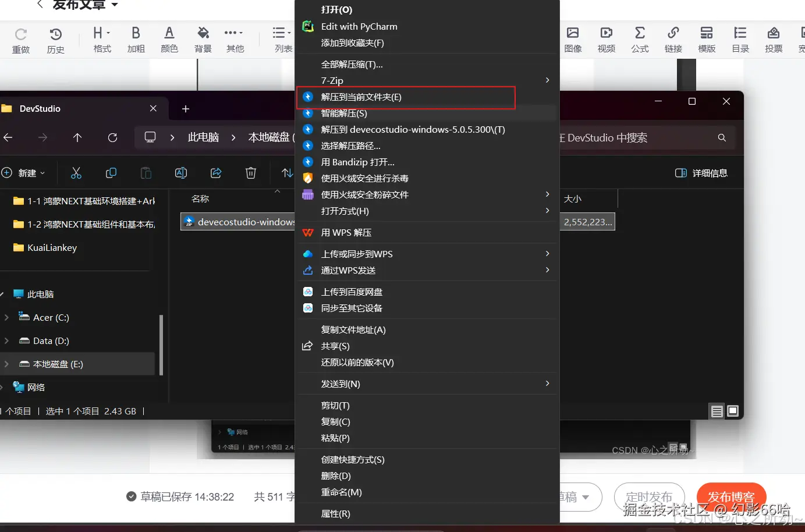Click the navigation pane scrollbar
The width and height of the screenshot is (805, 532).
(x=161, y=345)
